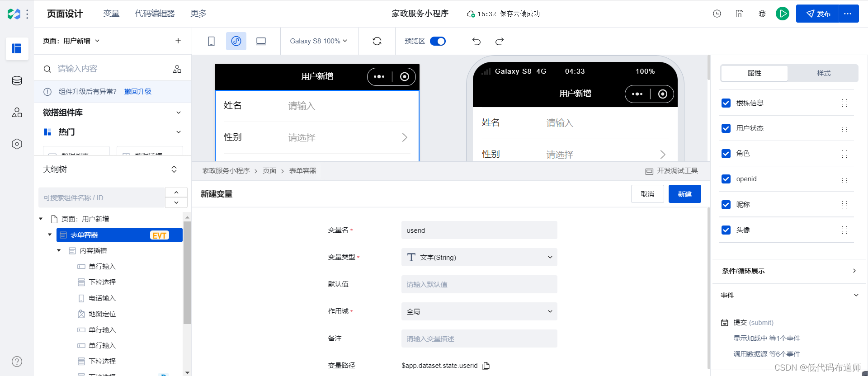Switch to the 样式 tab
The height and width of the screenshot is (376, 868).
coord(824,73)
